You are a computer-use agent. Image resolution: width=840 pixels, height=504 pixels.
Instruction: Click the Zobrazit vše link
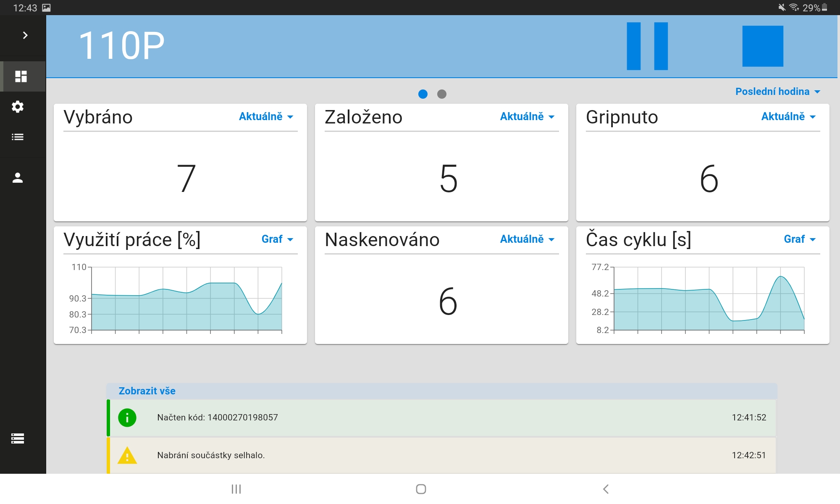click(147, 391)
